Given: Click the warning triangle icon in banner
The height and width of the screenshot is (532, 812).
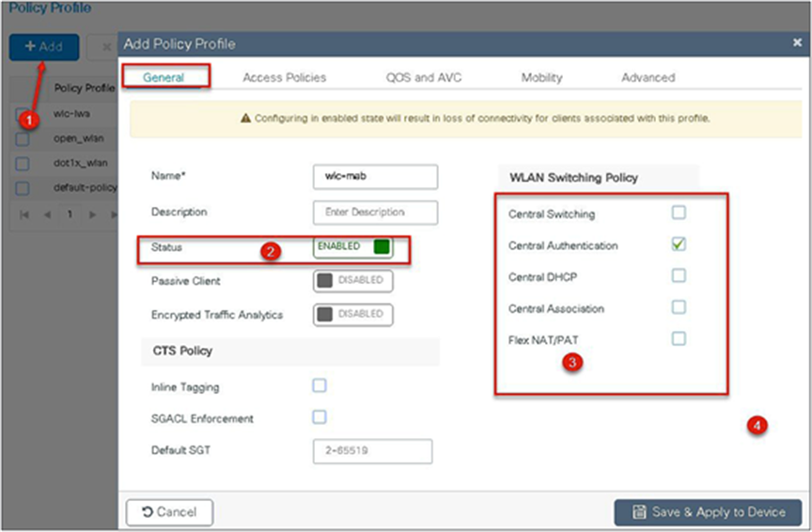Looking at the screenshot, I should coord(246,119).
